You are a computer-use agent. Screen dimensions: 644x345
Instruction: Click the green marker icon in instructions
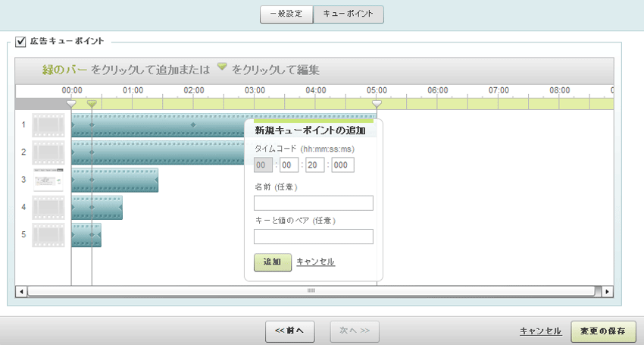pyautogui.click(x=222, y=67)
